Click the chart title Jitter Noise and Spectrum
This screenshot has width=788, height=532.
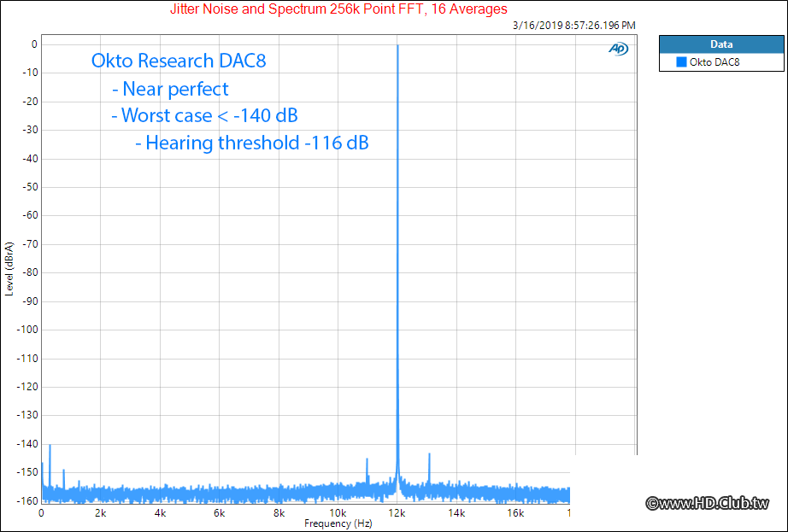point(338,9)
